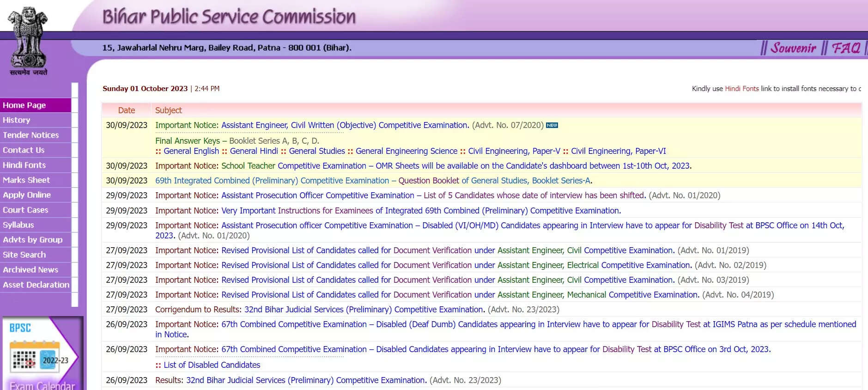Image resolution: width=868 pixels, height=390 pixels.
Task: Click the red Hindi Fonts link in notice line
Action: coord(742,89)
